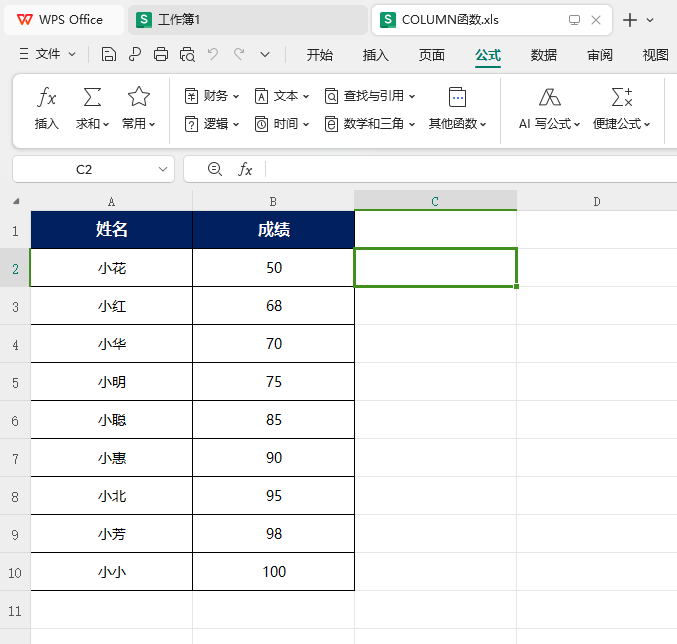The width and height of the screenshot is (677, 644).
Task: Open Lookup & Reference (查找与引用) functions
Action: (370, 96)
